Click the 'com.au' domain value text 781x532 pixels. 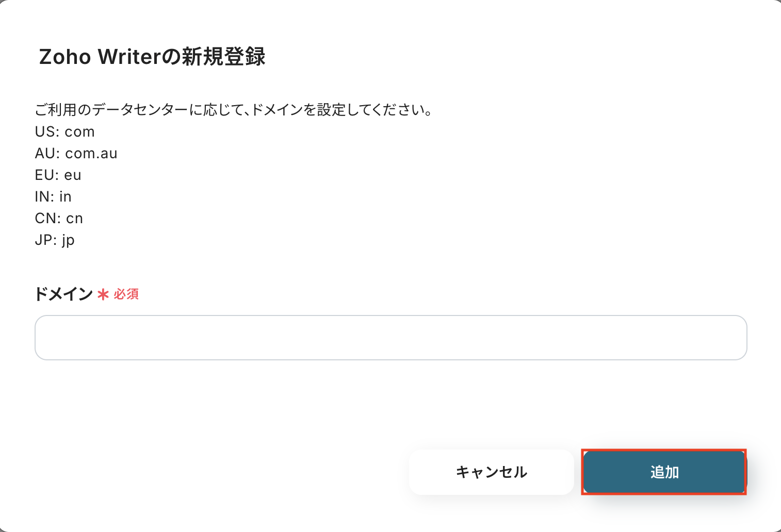click(91, 154)
